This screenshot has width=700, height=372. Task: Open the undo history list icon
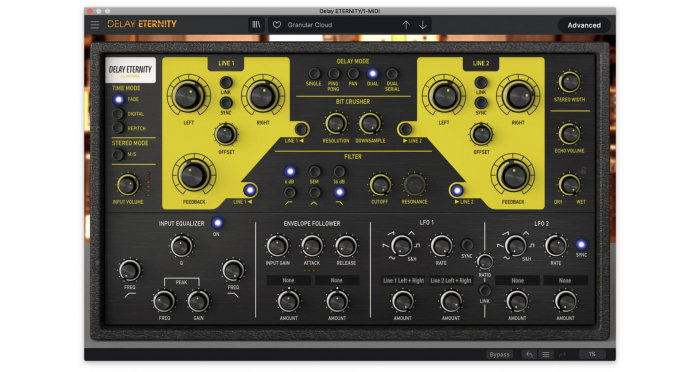tap(546, 355)
